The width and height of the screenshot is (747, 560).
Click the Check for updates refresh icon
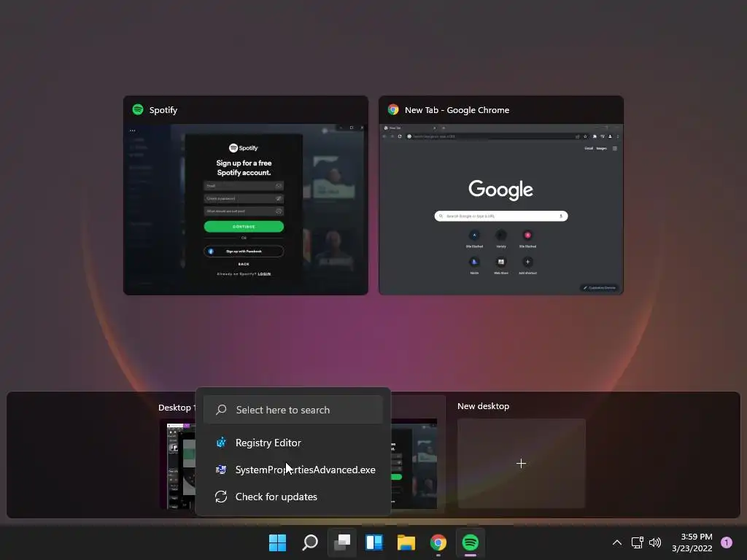pyautogui.click(x=221, y=497)
